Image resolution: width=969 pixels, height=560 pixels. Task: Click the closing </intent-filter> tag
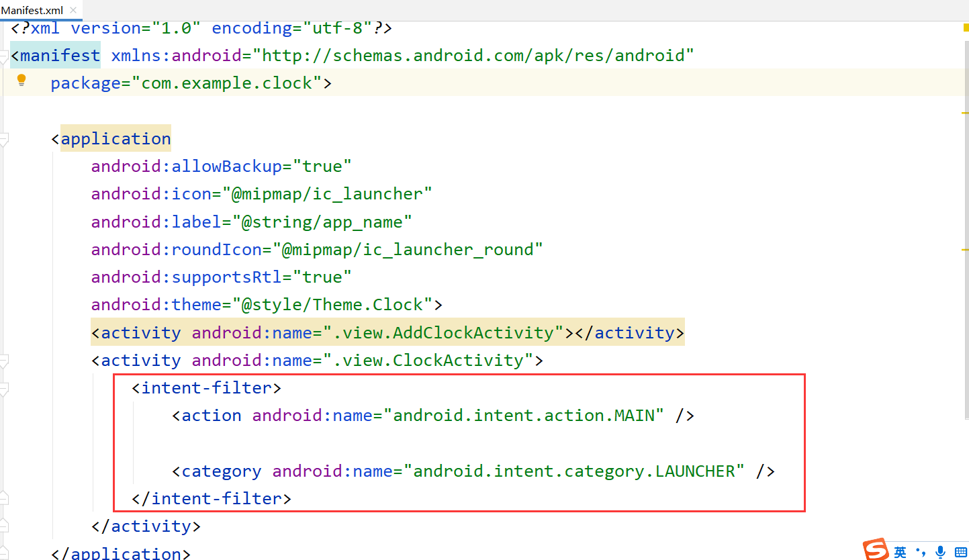click(x=212, y=499)
